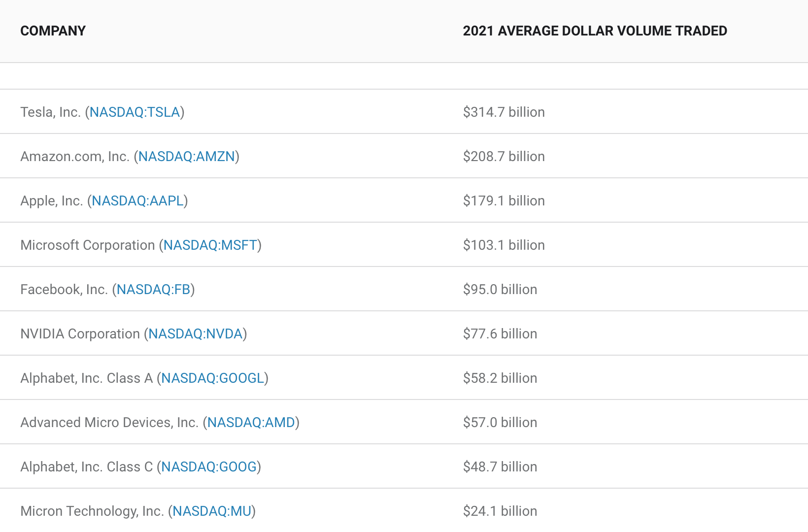This screenshot has width=808, height=532.
Task: Select the $58.2 billion value
Action: click(x=500, y=378)
